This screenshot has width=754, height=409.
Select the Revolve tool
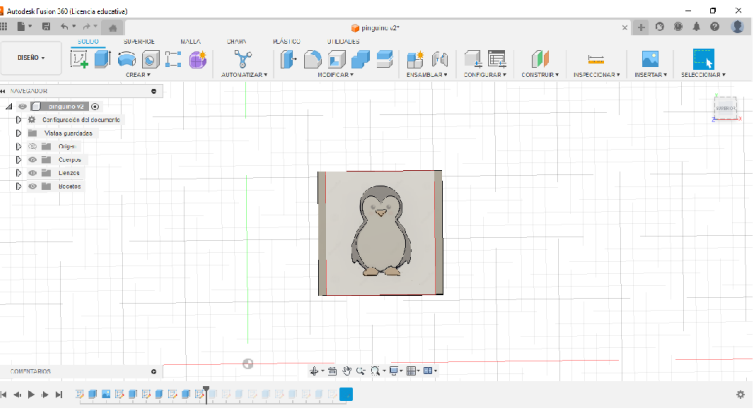point(126,59)
